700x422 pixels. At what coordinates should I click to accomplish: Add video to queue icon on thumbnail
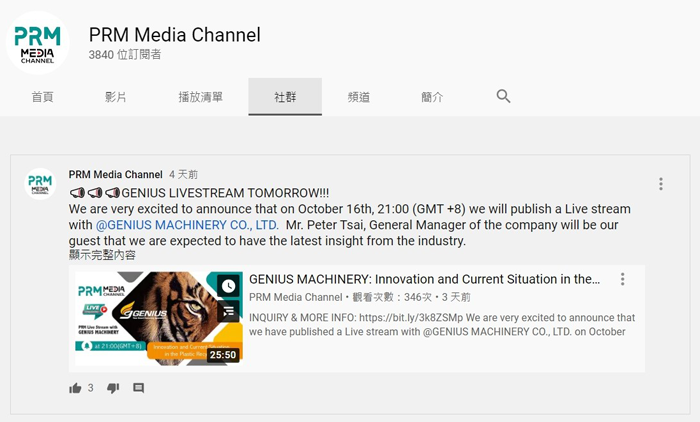(229, 311)
